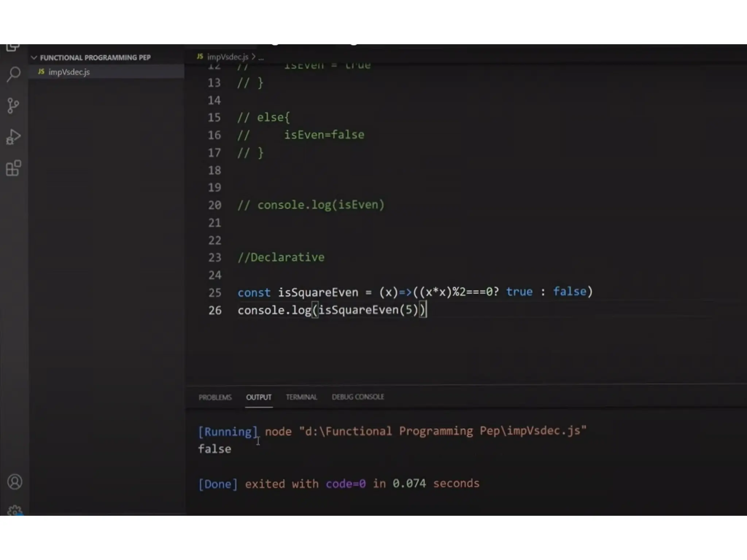
Task: Open the Extensions view
Action: pos(14,168)
